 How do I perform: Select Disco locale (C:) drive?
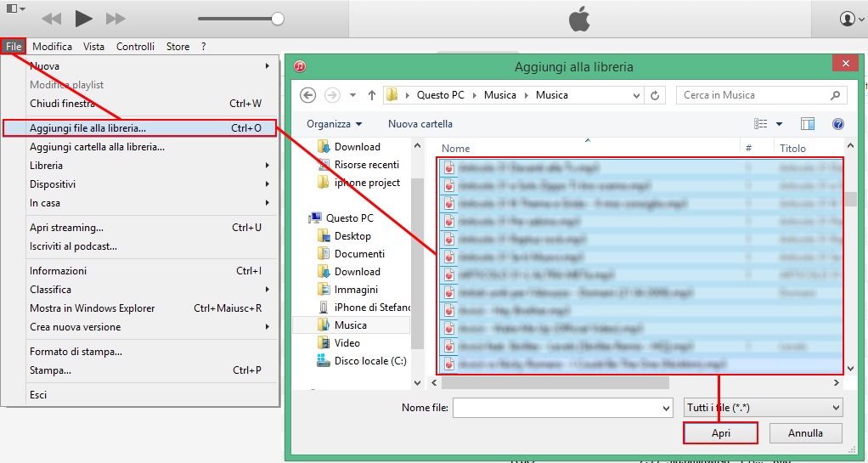tap(362, 360)
